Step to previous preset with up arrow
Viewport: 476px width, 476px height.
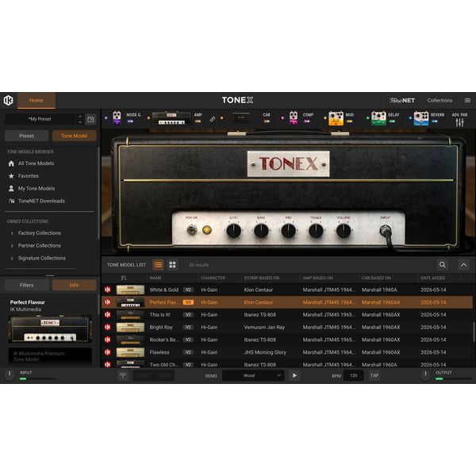[x=80, y=117]
